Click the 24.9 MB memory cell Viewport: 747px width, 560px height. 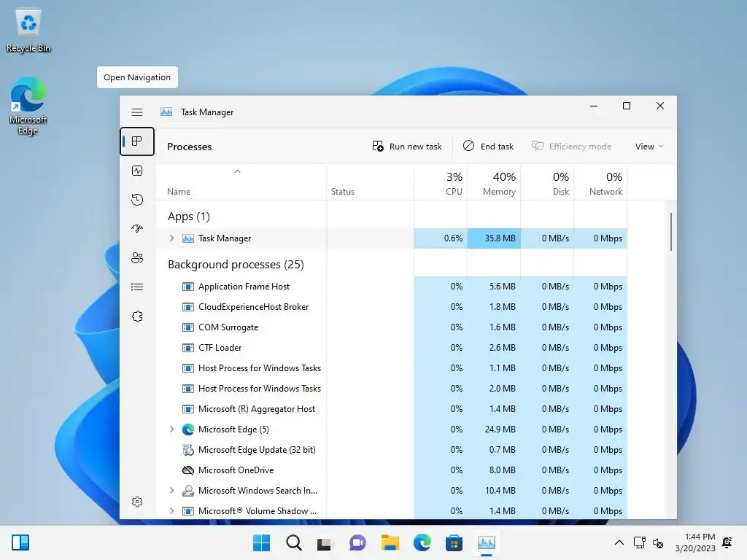pos(494,429)
